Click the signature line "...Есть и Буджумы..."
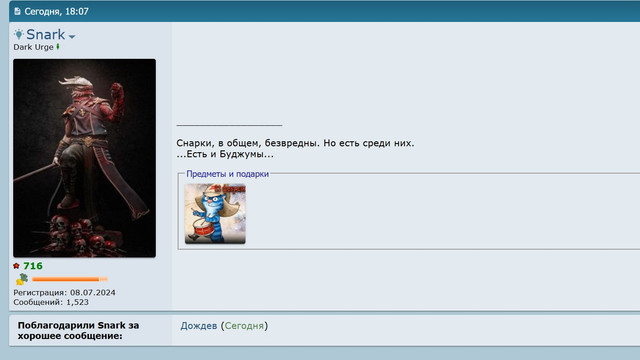Image resolution: width=640 pixels, height=360 pixels. [x=225, y=154]
